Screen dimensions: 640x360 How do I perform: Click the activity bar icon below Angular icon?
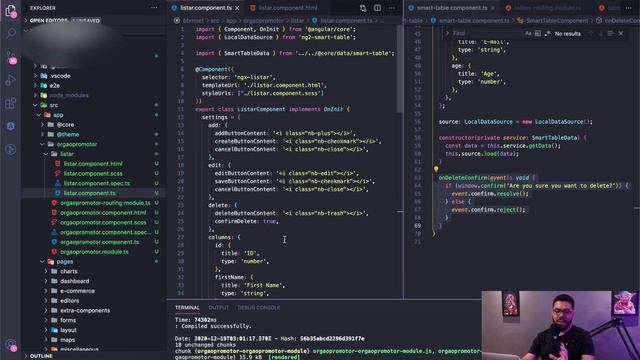pos(11,149)
